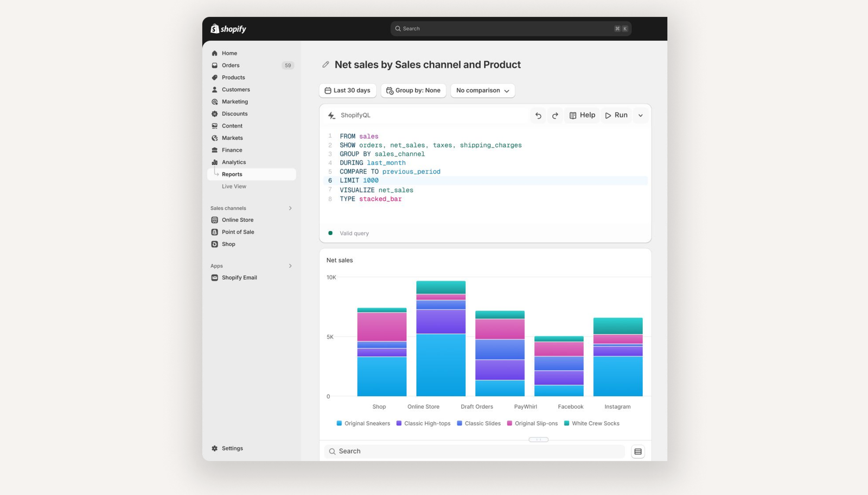
Task: Toggle the table columns view icon
Action: [x=638, y=452]
